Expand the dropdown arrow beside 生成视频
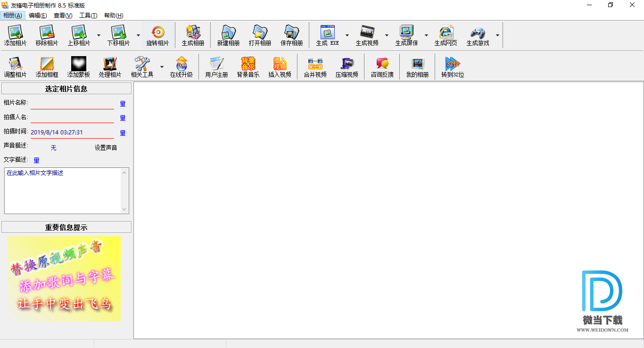Screen dimensions: 644x348 pyautogui.click(x=387, y=35)
